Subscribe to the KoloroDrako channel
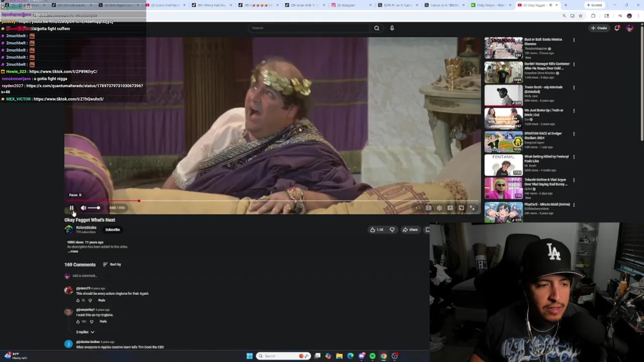The image size is (644, 362). click(113, 230)
